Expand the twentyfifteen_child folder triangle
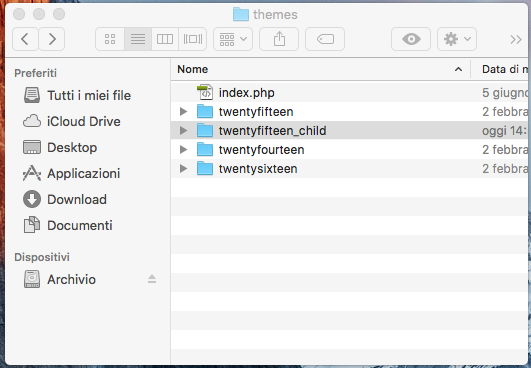Viewport: 531px width, 368px height. (183, 130)
